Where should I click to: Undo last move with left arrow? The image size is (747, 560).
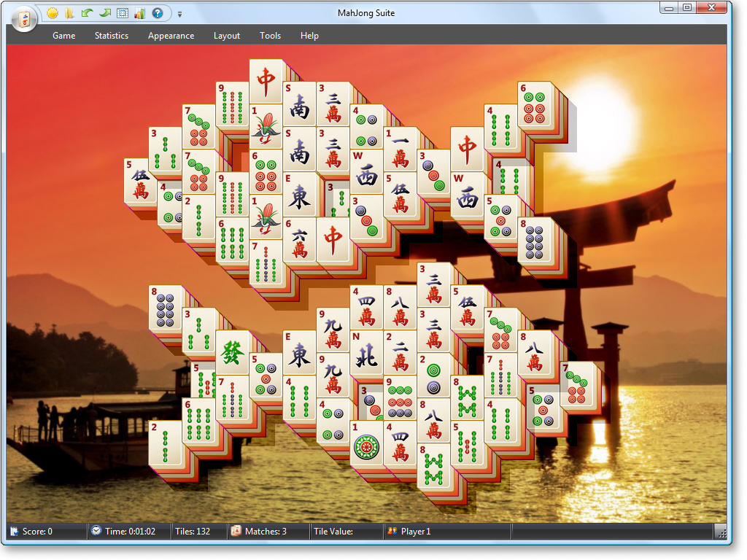pyautogui.click(x=88, y=13)
